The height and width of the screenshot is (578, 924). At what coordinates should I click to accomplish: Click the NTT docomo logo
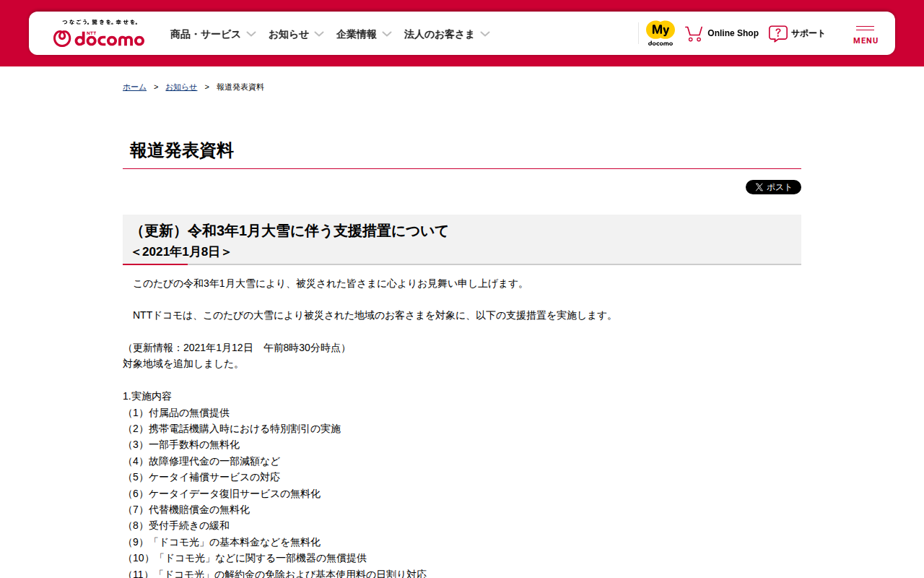(x=99, y=34)
